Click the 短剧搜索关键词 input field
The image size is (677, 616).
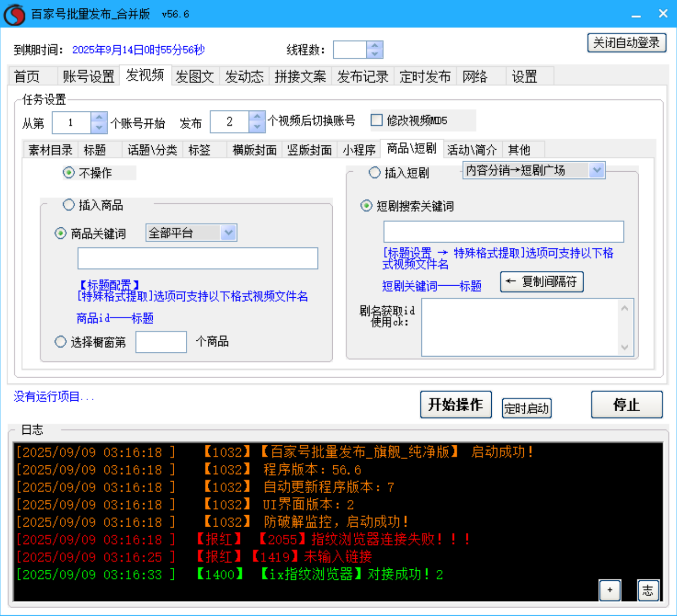coord(504,231)
